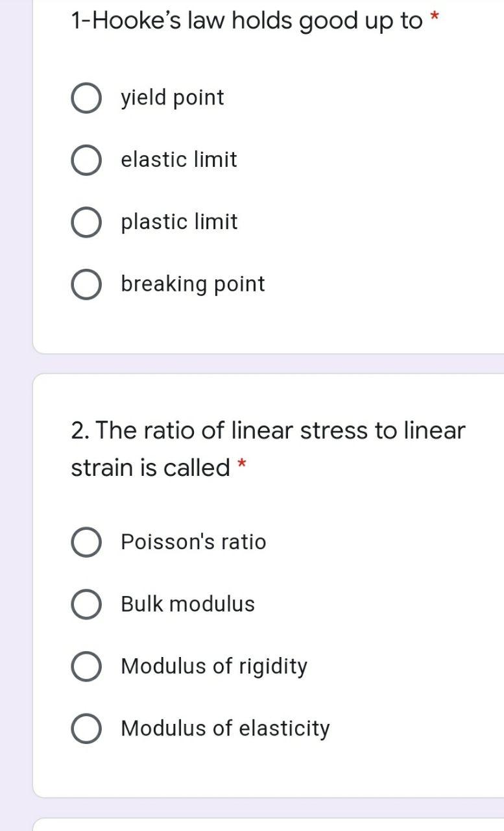Click the 'plastic limit' answer label text
Image resolution: width=504 pixels, height=831 pixels.
180,222
